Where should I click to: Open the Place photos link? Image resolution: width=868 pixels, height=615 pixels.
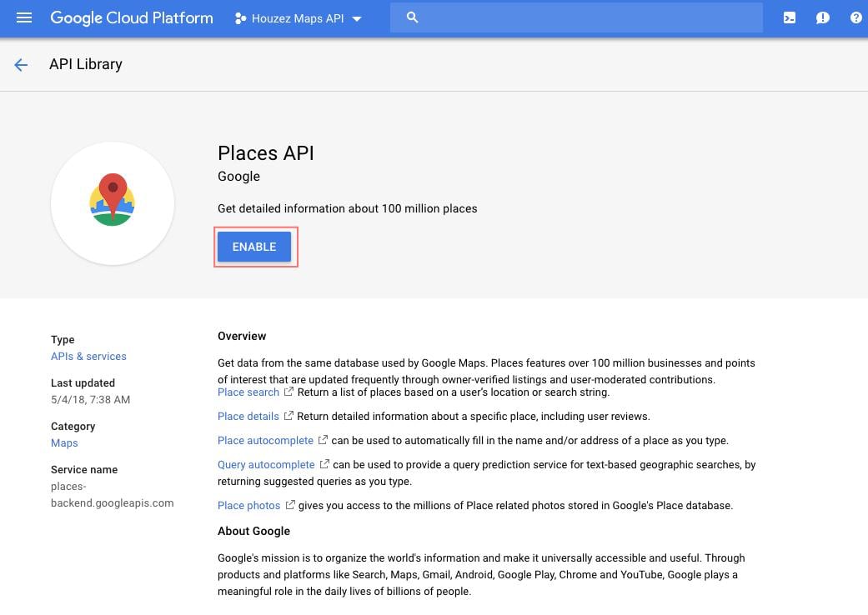[248, 506]
